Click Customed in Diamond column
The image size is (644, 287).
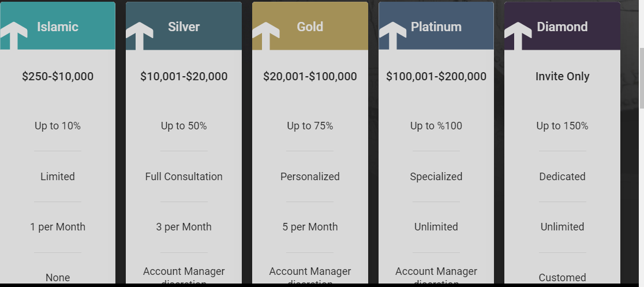[562, 278]
